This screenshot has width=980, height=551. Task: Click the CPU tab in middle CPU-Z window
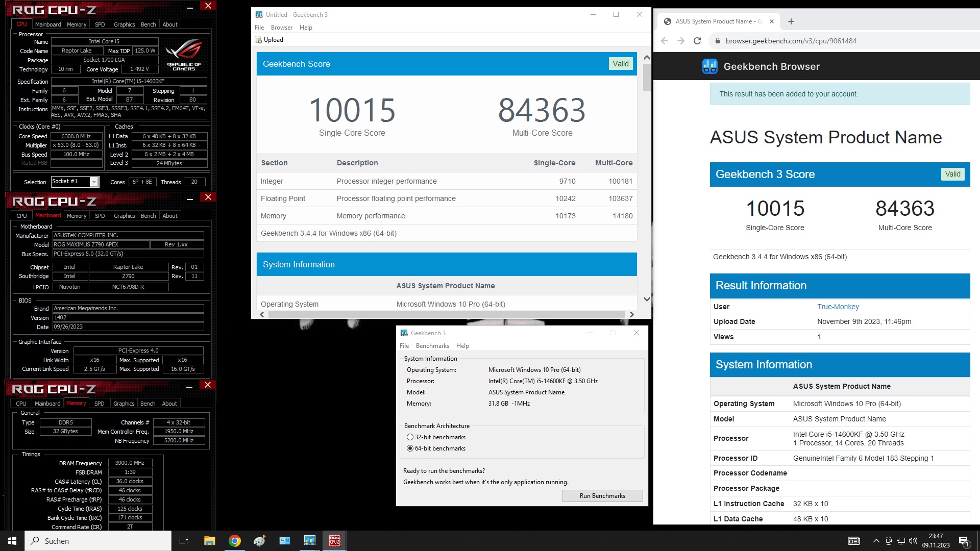[x=22, y=216]
